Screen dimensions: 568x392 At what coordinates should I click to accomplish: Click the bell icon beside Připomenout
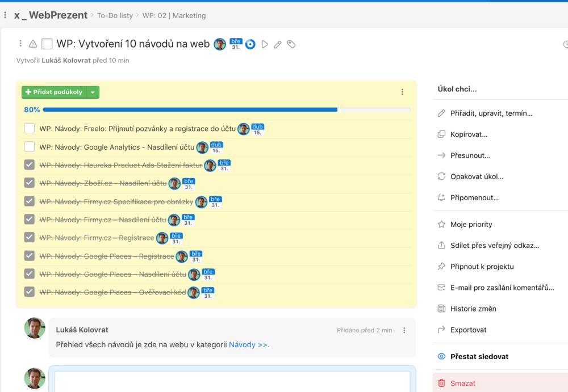click(x=441, y=197)
